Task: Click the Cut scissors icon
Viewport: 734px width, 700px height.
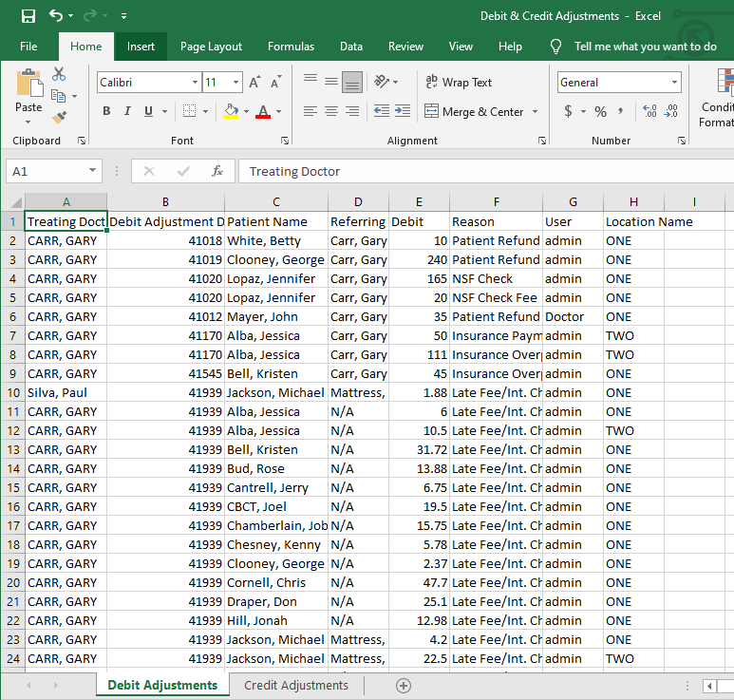Action: click(60, 74)
